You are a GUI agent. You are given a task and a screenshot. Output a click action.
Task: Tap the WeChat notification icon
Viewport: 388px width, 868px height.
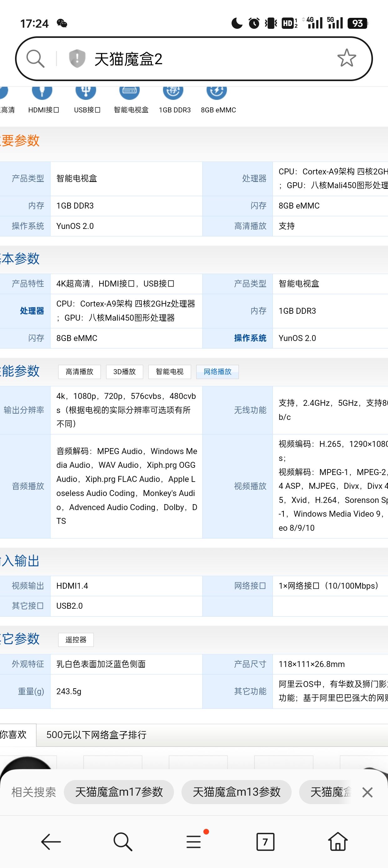[x=62, y=23]
